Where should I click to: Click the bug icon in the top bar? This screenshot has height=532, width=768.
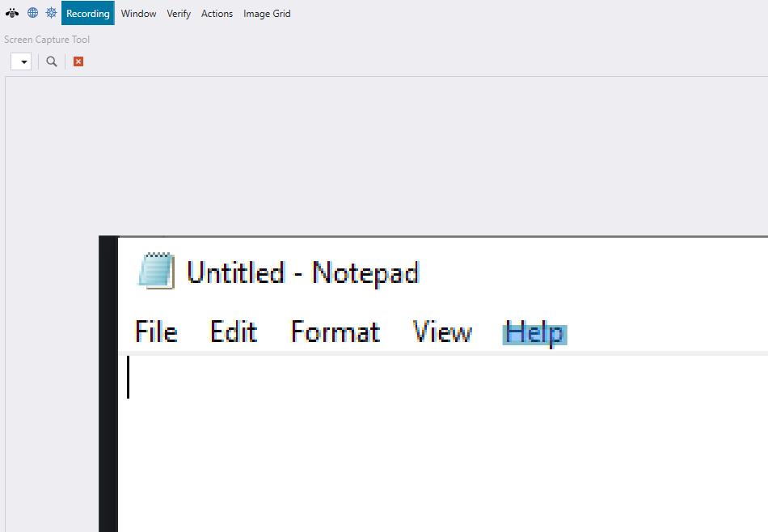pyautogui.click(x=12, y=13)
